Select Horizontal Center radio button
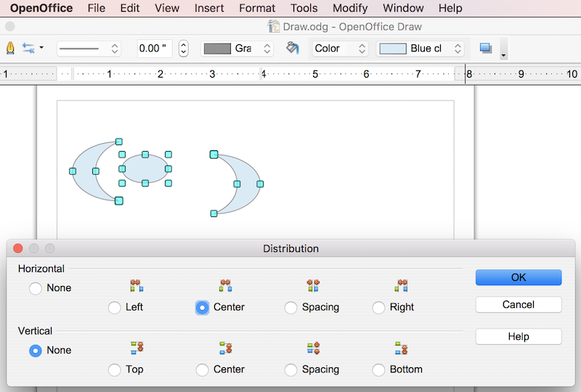The width and height of the screenshot is (581, 392). tap(202, 307)
